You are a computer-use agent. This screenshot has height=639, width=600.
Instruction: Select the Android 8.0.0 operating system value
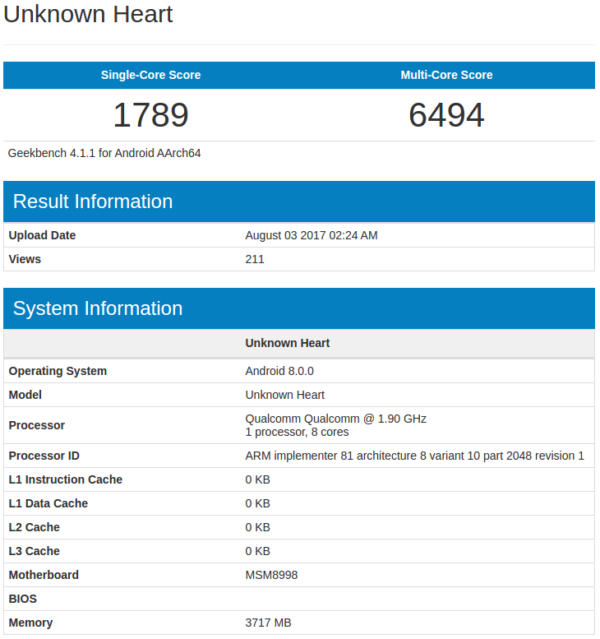[x=275, y=371]
